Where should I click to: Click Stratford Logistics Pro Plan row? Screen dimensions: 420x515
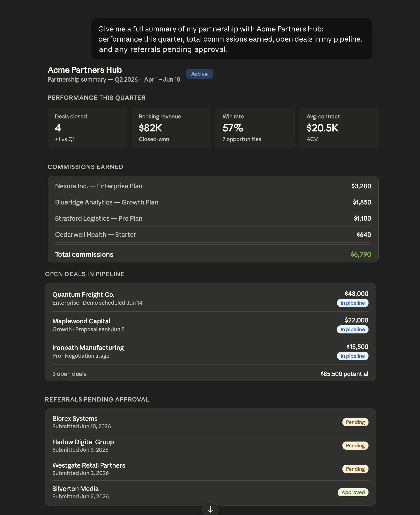(x=213, y=218)
